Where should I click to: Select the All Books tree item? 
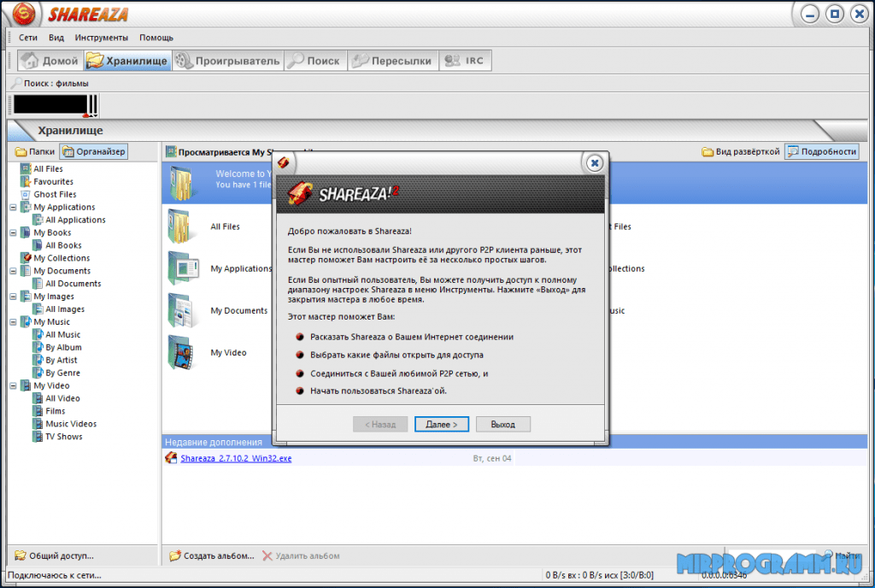click(x=57, y=245)
